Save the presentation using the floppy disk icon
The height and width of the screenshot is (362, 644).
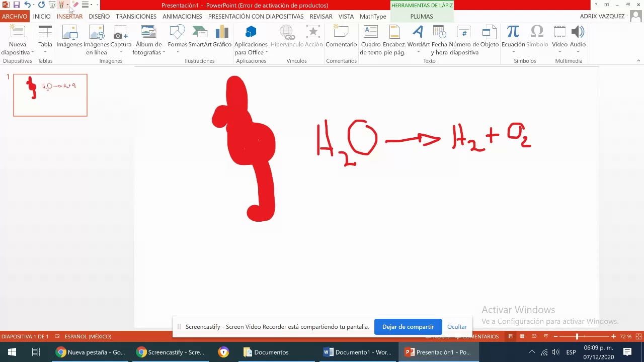coord(17,5)
